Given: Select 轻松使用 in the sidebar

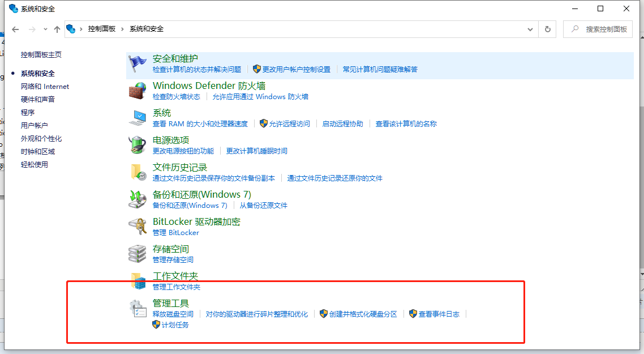Looking at the screenshot, I should (x=34, y=164).
